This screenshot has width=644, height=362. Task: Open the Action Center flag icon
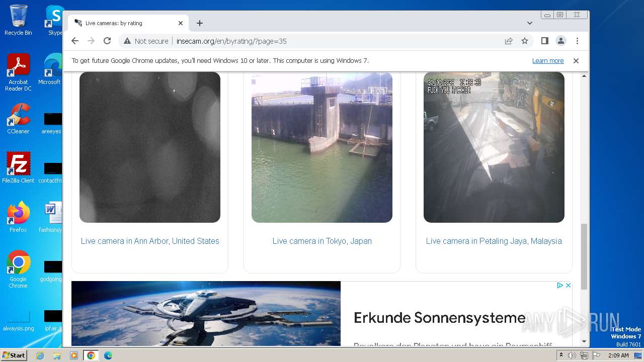click(x=596, y=355)
